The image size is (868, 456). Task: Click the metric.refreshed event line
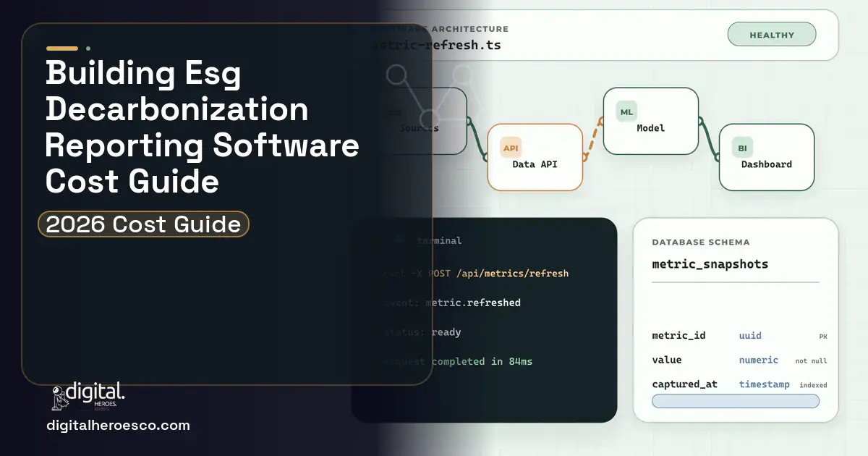451,303
